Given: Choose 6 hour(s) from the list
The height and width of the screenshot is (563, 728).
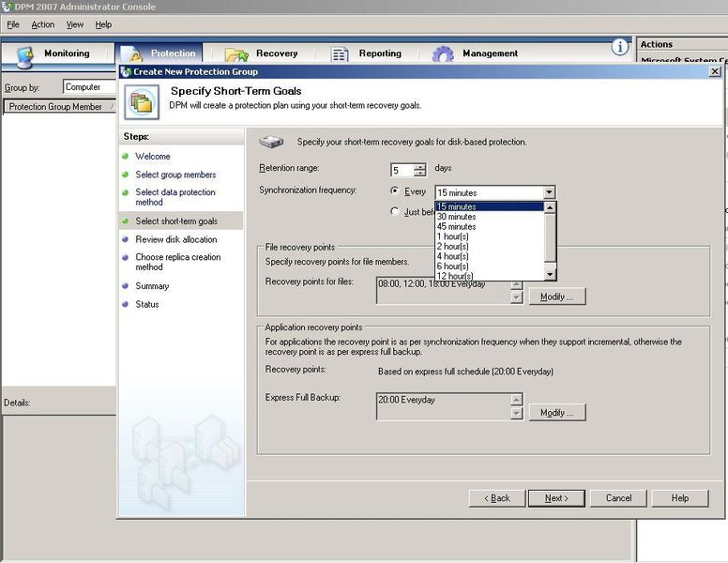Looking at the screenshot, I should (490, 266).
